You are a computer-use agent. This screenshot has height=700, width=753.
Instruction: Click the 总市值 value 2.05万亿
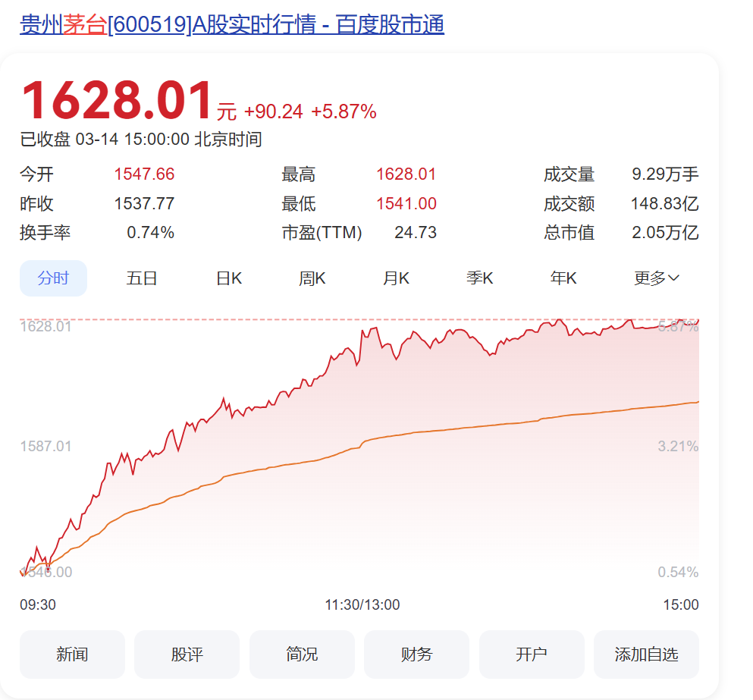pyautogui.click(x=665, y=233)
